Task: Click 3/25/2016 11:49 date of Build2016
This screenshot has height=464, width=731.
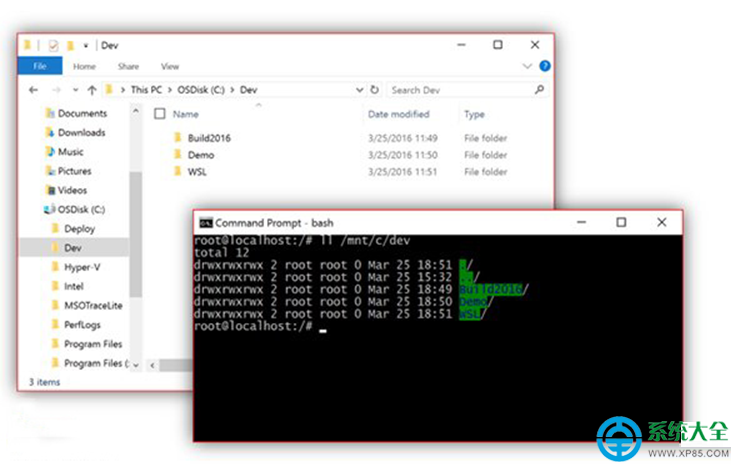Action: click(403, 138)
